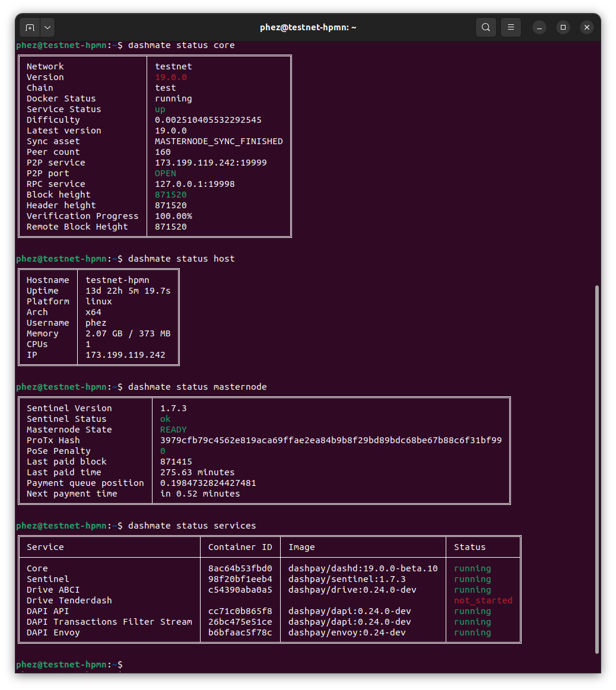616x690 pixels.
Task: Click the red Version 19.0.0 value
Action: click(x=170, y=77)
